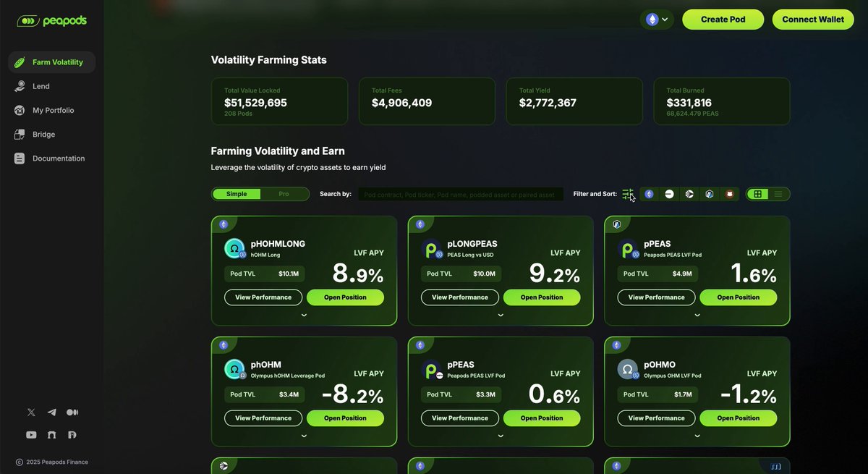
Task: Open Position on pOHMO pod
Action: [x=739, y=418]
